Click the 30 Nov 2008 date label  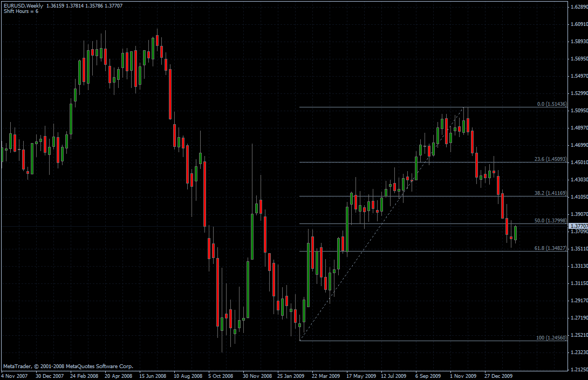(257, 376)
